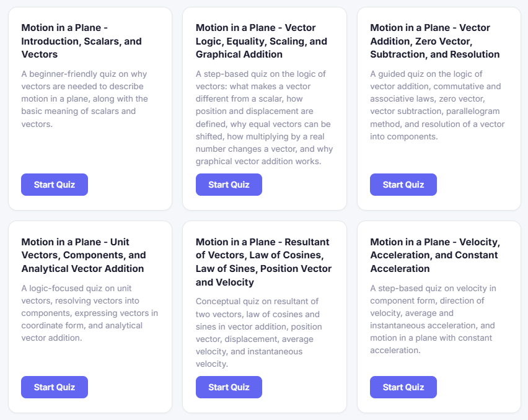The height and width of the screenshot is (420, 528).
Task: Click the beginner-friendly quiz description text
Action: click(x=84, y=99)
